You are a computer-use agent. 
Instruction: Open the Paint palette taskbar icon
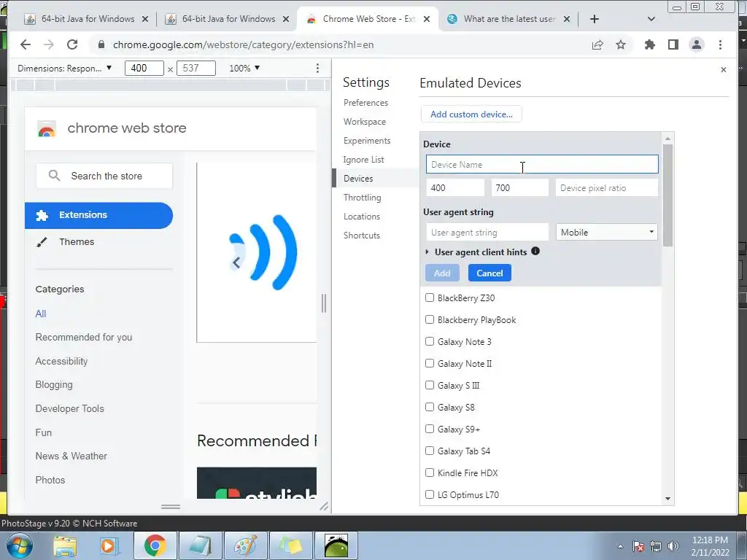tap(245, 545)
